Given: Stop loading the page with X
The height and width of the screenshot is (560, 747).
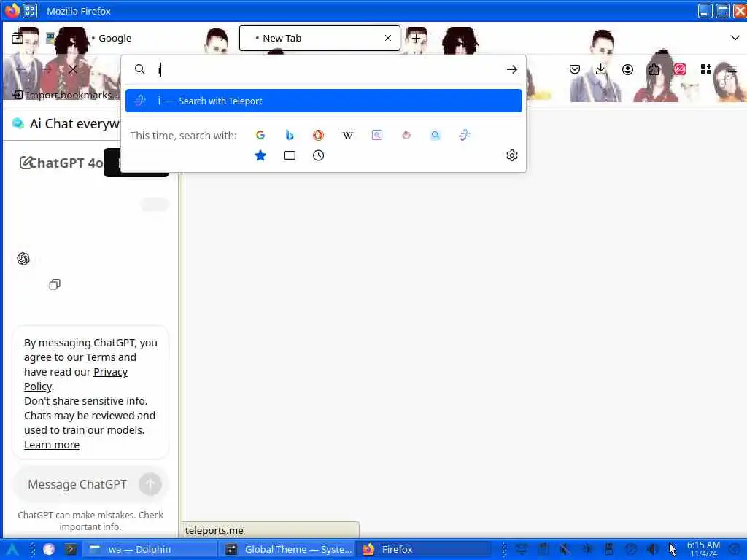Looking at the screenshot, I should (x=72, y=69).
